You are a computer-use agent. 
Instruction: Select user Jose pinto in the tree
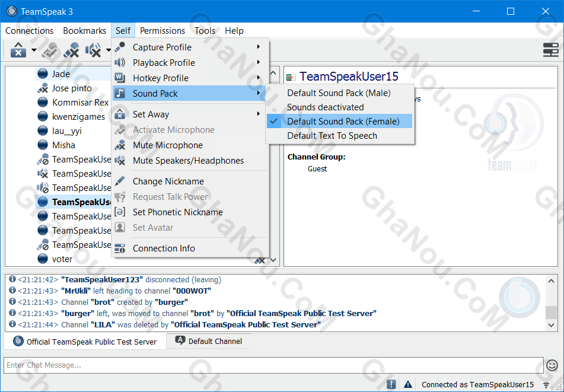click(x=72, y=88)
